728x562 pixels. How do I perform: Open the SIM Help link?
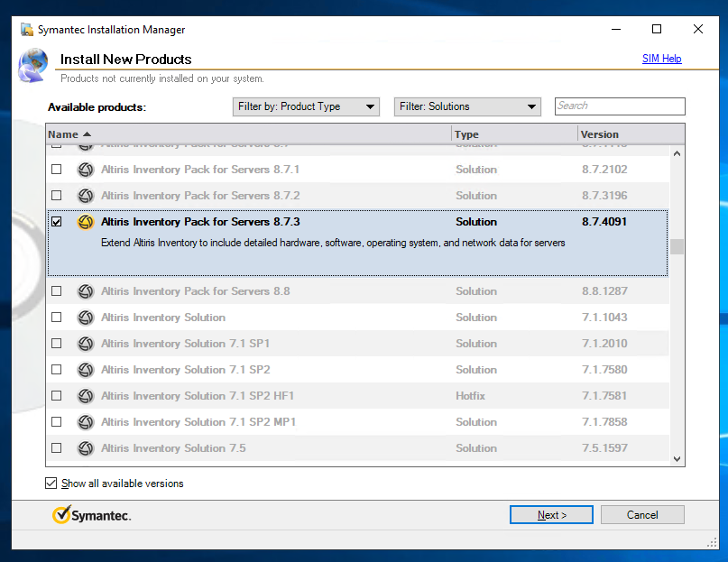pos(661,59)
